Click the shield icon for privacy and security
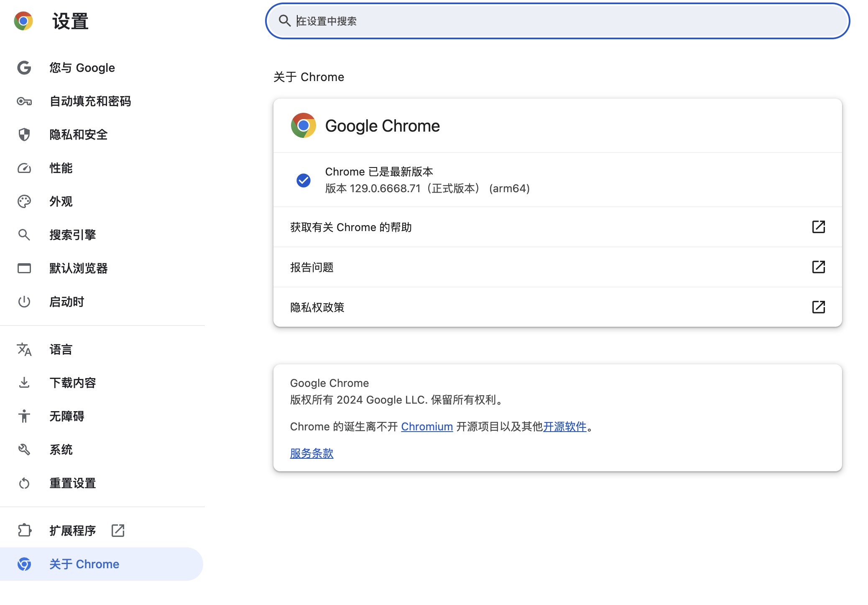The width and height of the screenshot is (868, 605). [24, 135]
